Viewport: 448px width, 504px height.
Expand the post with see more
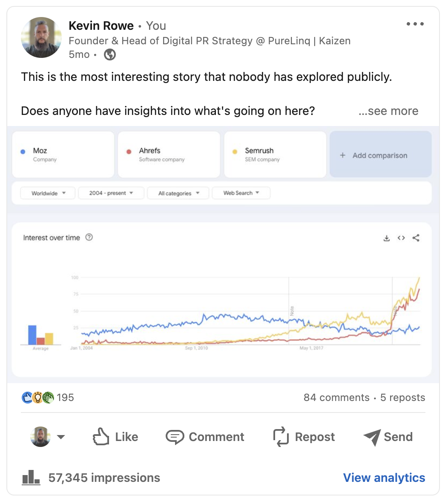coord(388,111)
